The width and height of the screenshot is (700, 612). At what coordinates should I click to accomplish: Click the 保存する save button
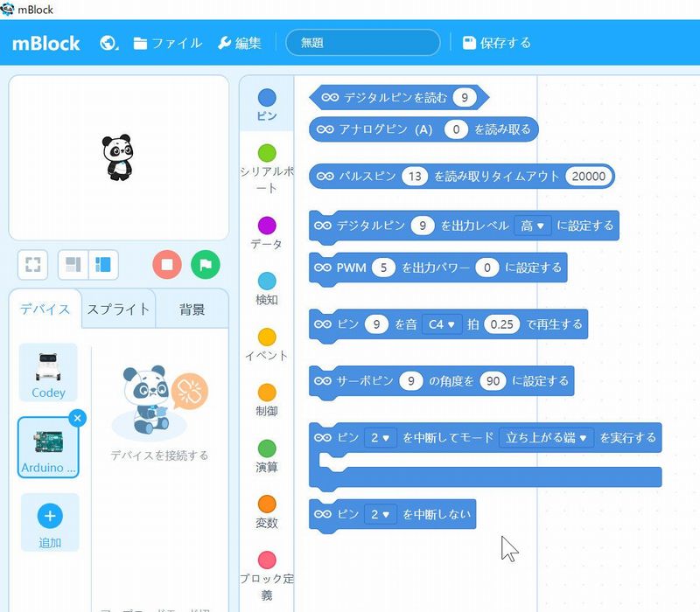(x=496, y=43)
